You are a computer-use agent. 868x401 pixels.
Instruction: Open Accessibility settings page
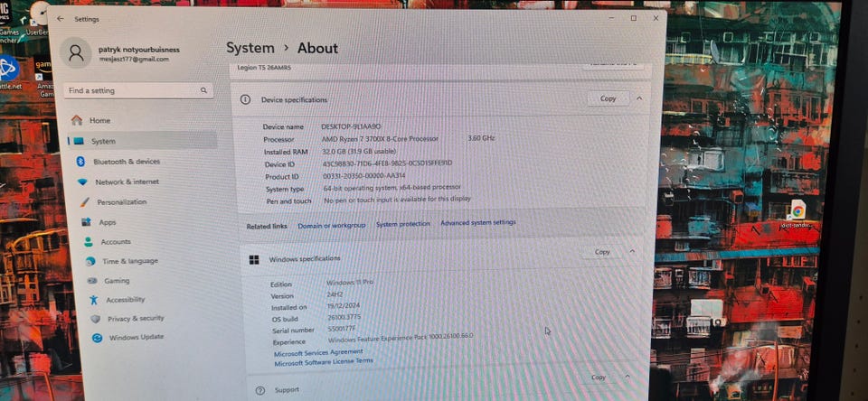[125, 299]
